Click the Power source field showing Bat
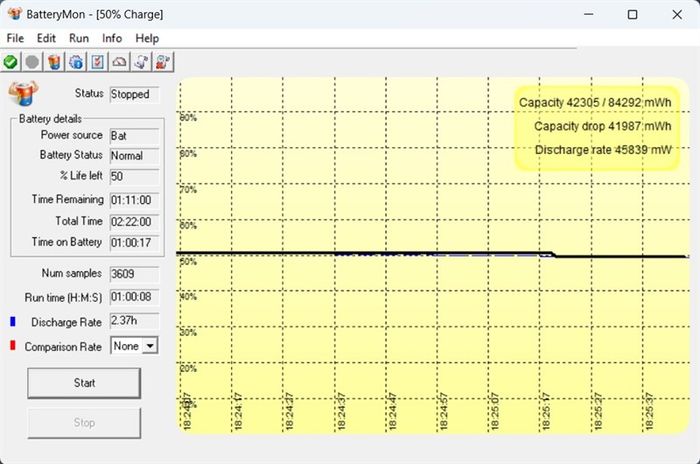 coord(134,136)
